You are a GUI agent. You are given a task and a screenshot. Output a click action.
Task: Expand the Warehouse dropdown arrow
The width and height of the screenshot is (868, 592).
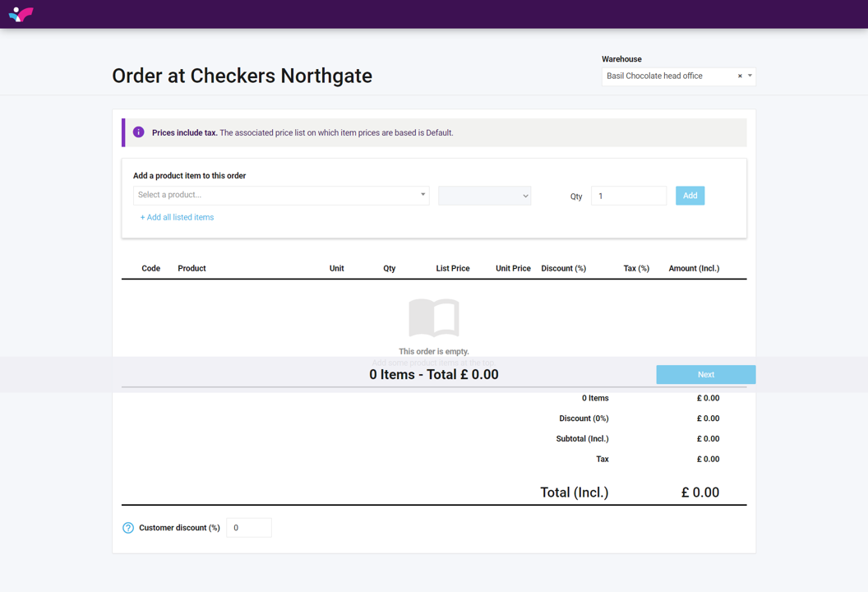(x=750, y=76)
